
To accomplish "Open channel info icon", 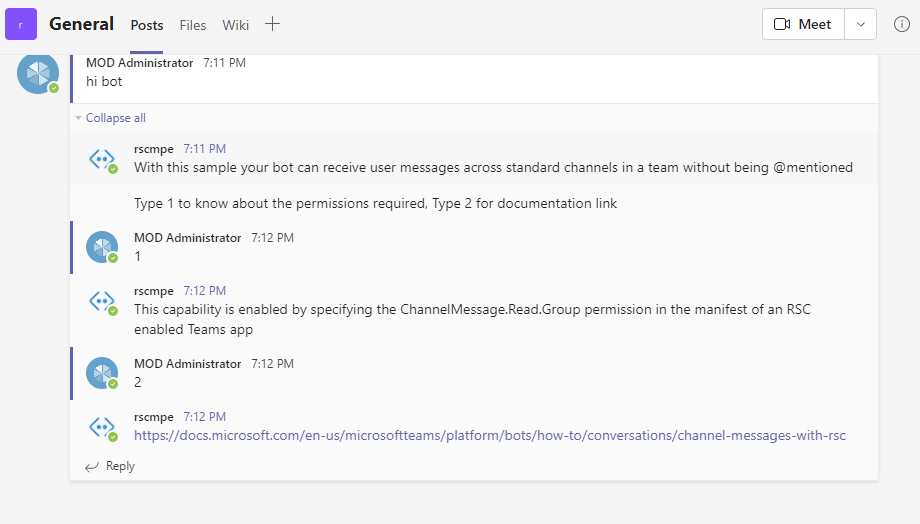I will [902, 24].
